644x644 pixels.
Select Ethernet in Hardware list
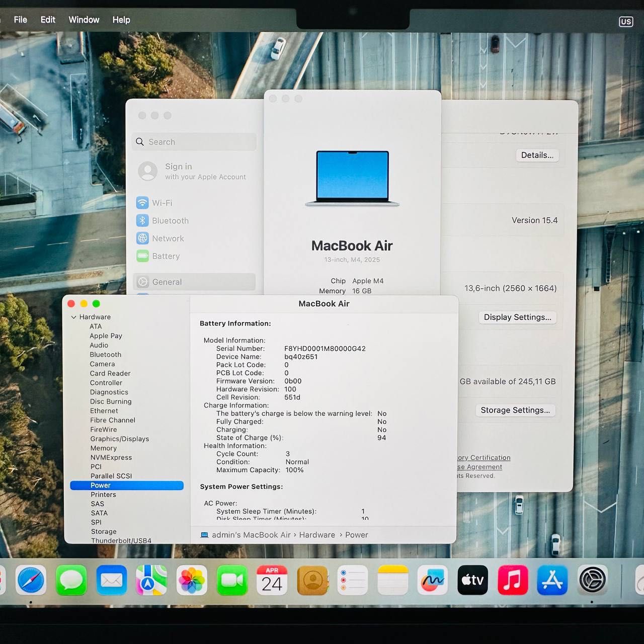(x=104, y=411)
